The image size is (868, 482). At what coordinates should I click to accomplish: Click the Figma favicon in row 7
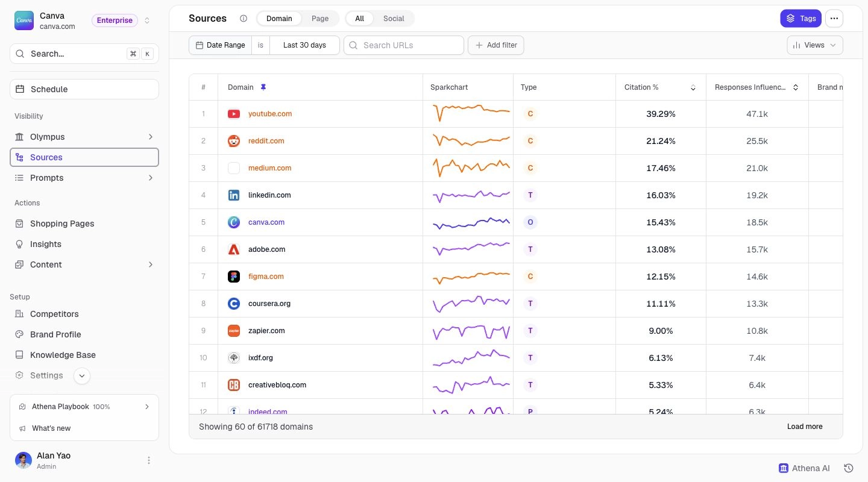pos(234,277)
